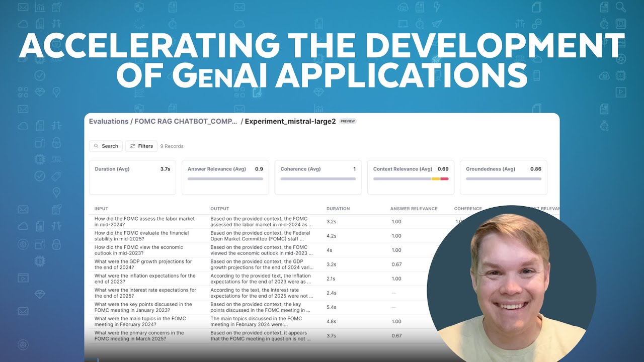Click duration 3.2s in the GDP growth row
Screen dimensions: 644x362
332,264
